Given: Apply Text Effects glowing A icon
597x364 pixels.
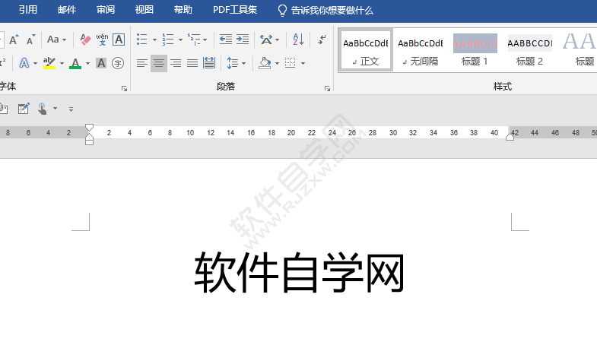Looking at the screenshot, I should 24,63.
